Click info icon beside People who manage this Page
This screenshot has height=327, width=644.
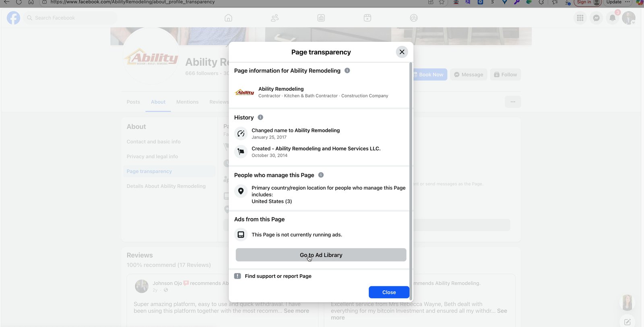tap(321, 175)
